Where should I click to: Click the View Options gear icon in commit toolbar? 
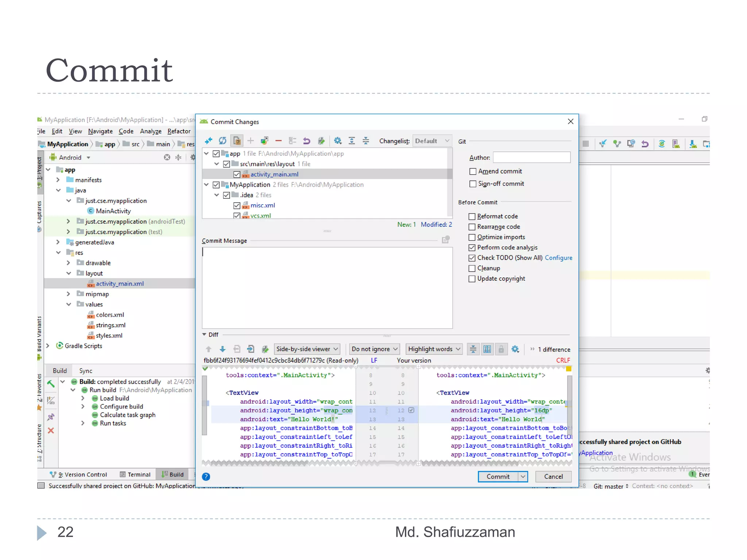click(338, 141)
